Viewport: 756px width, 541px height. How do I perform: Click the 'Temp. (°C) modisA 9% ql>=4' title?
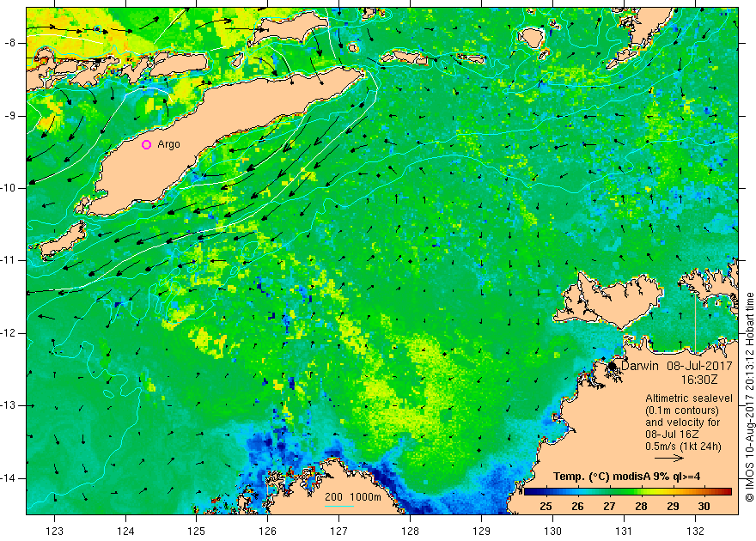tap(627, 477)
